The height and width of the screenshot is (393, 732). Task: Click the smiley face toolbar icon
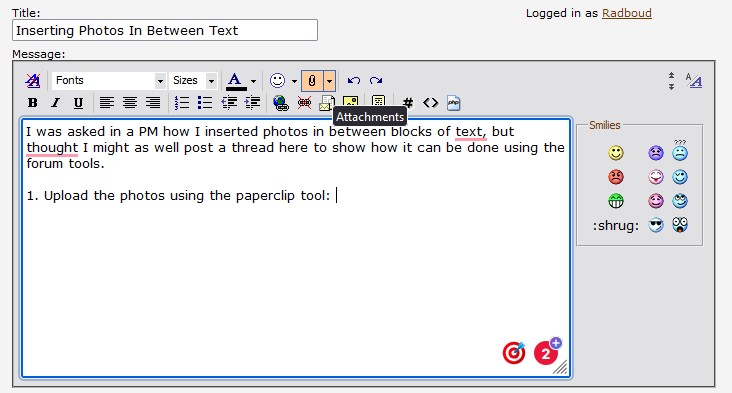277,81
